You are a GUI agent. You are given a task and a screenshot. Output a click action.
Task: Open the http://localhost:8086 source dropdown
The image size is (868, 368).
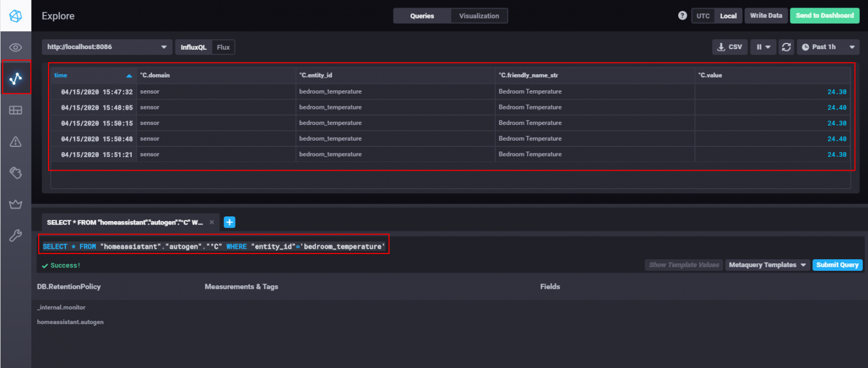click(x=106, y=47)
